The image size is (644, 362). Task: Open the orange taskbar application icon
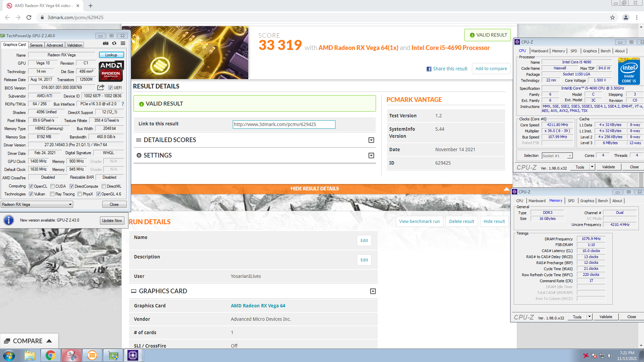[x=92, y=356]
